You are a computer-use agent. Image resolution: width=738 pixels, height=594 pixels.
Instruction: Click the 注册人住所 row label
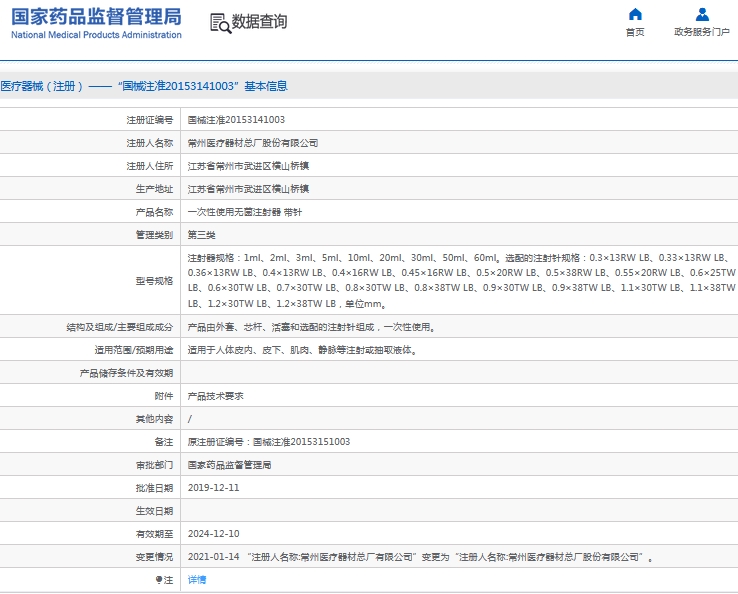click(150, 166)
